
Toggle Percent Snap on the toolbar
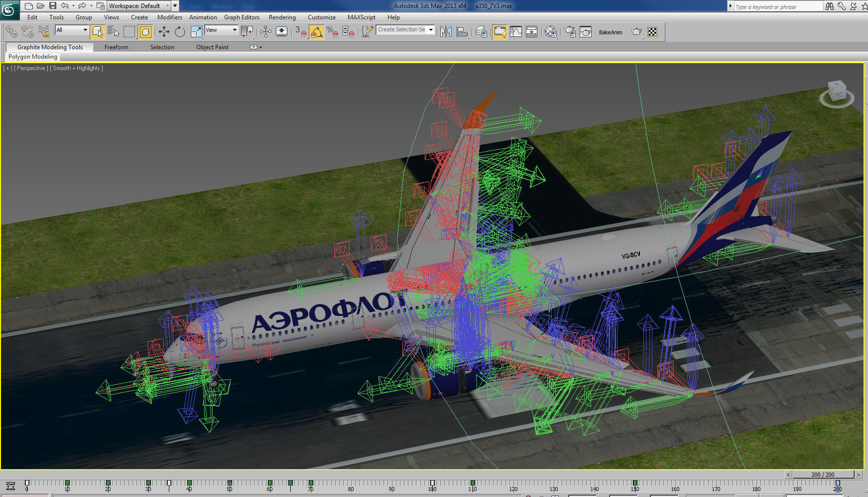tap(332, 32)
